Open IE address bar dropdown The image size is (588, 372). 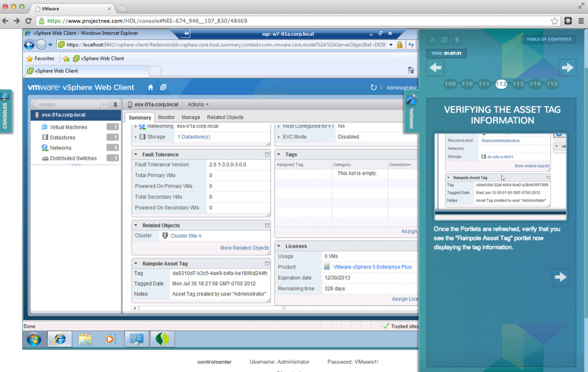[390, 45]
